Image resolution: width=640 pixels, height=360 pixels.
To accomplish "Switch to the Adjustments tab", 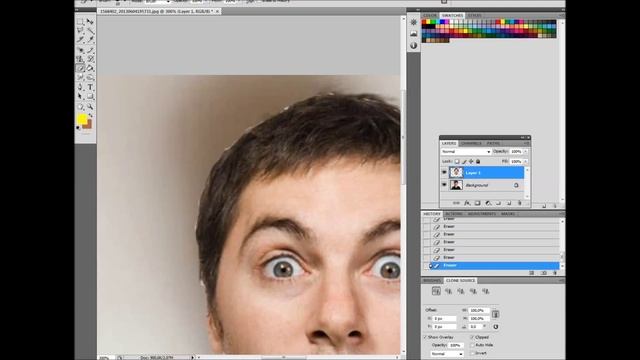I will [482, 214].
